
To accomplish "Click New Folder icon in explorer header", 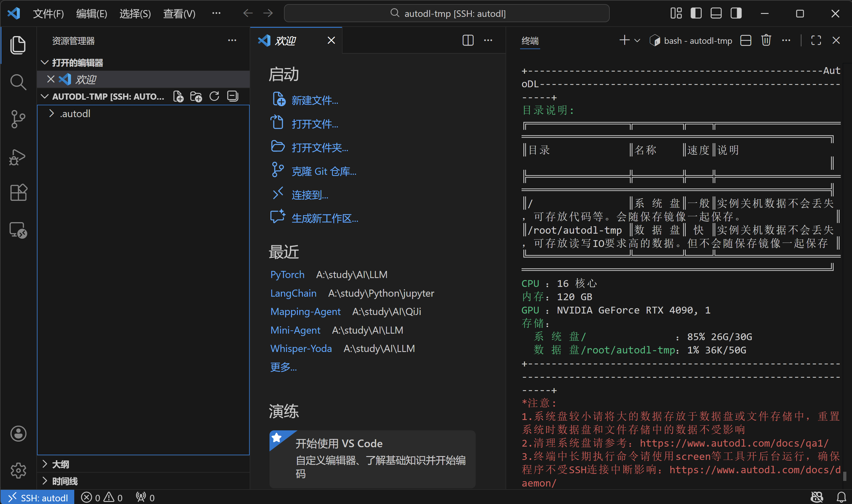I will [x=196, y=96].
